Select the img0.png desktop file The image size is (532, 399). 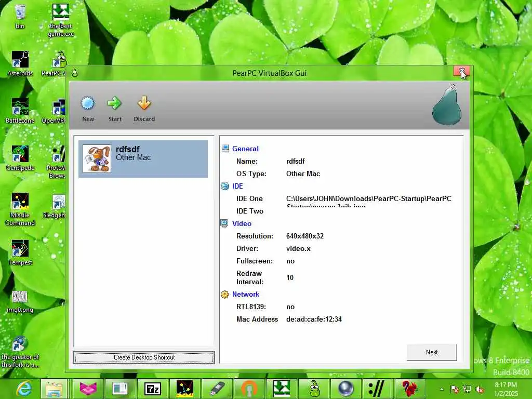[x=20, y=302]
